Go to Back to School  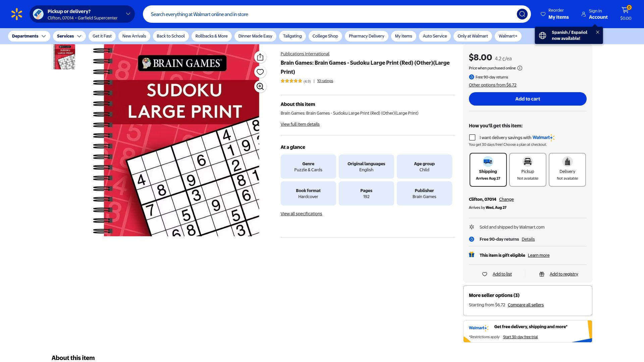[171, 36]
